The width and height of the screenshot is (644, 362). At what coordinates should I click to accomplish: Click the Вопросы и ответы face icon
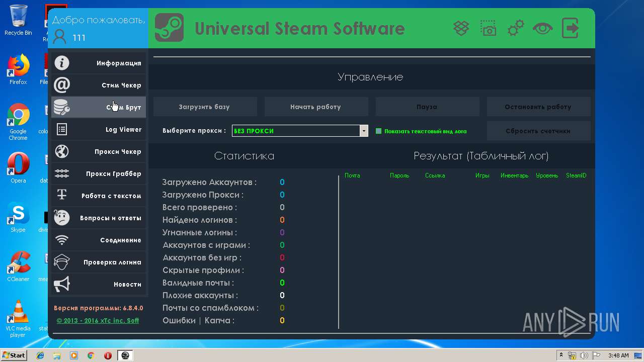click(62, 218)
